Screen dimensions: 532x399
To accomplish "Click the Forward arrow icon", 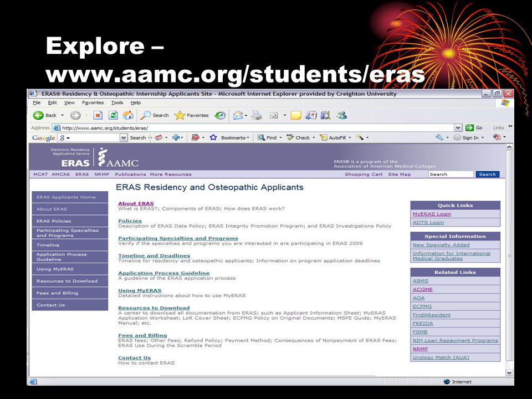I will (x=75, y=116).
